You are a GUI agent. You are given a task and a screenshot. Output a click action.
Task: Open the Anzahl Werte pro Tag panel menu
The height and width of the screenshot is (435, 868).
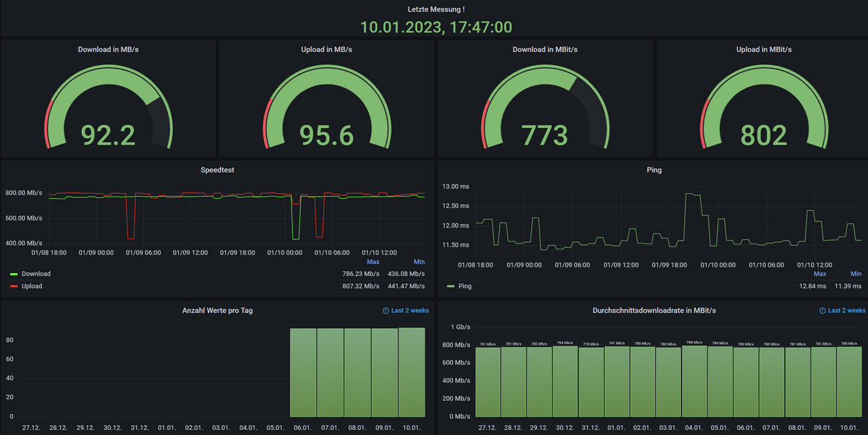[x=217, y=311]
